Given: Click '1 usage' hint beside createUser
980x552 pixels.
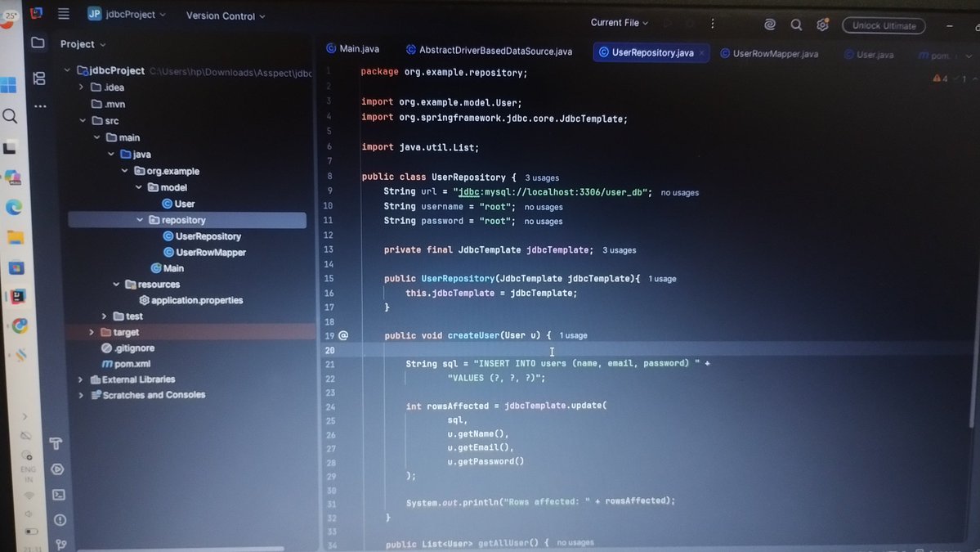Looking at the screenshot, I should click(x=573, y=336).
